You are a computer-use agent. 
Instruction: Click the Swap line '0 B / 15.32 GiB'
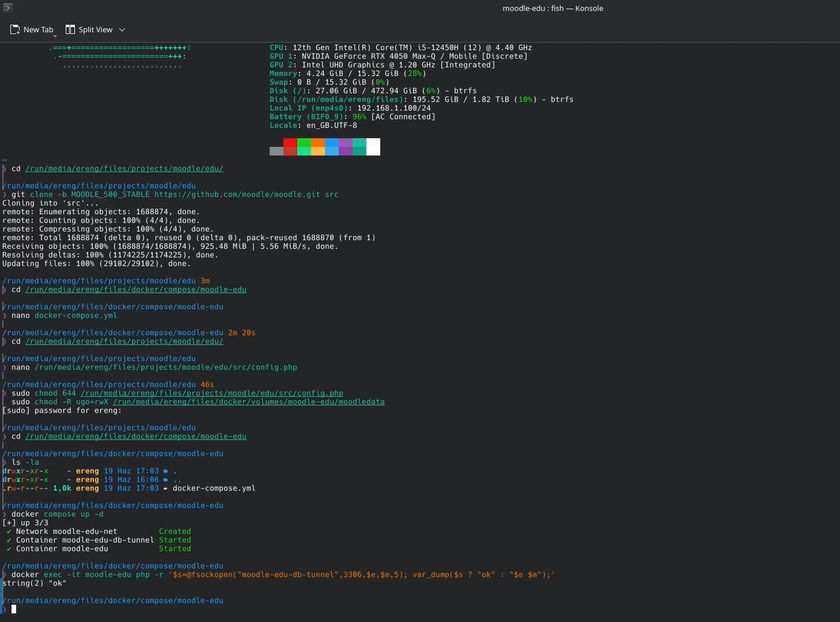[x=330, y=82]
